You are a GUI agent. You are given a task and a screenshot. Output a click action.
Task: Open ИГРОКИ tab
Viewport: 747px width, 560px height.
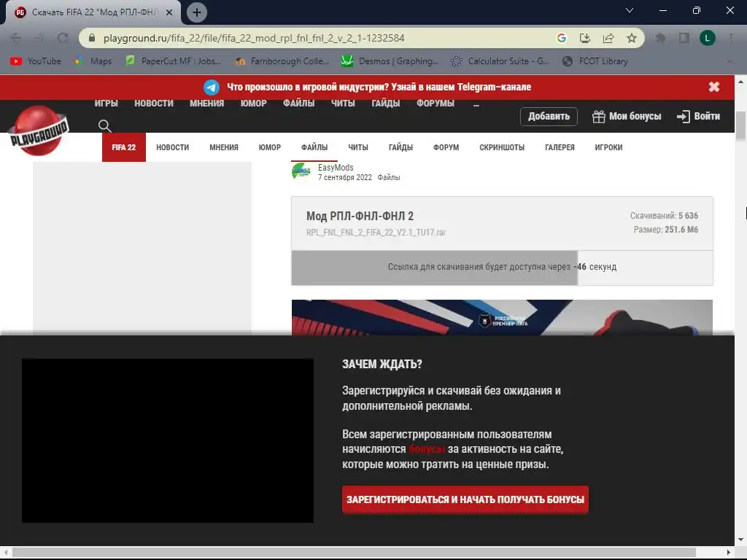point(609,147)
